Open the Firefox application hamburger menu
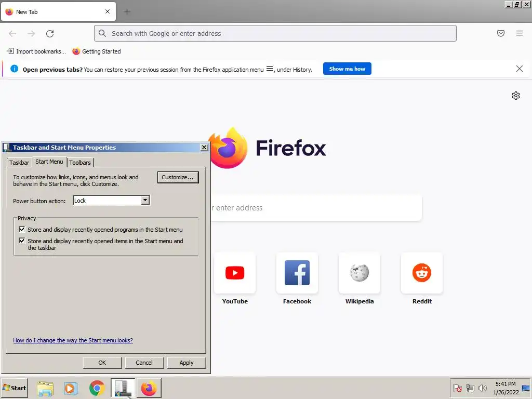 (x=519, y=33)
